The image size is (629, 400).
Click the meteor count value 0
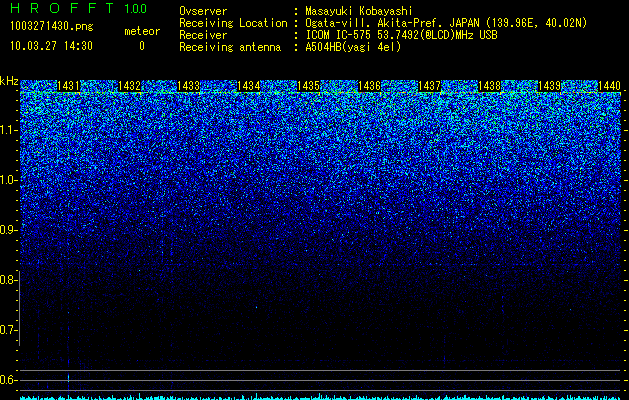point(142,46)
